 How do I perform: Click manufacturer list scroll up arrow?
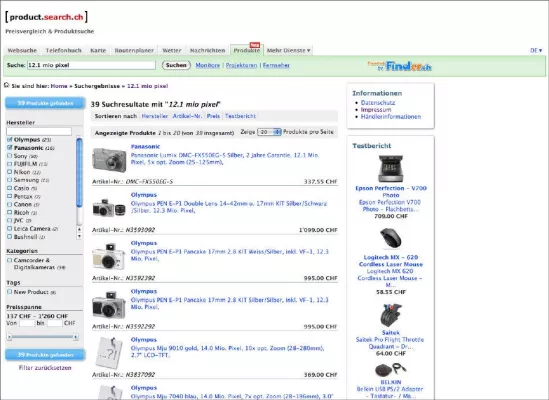(79, 229)
